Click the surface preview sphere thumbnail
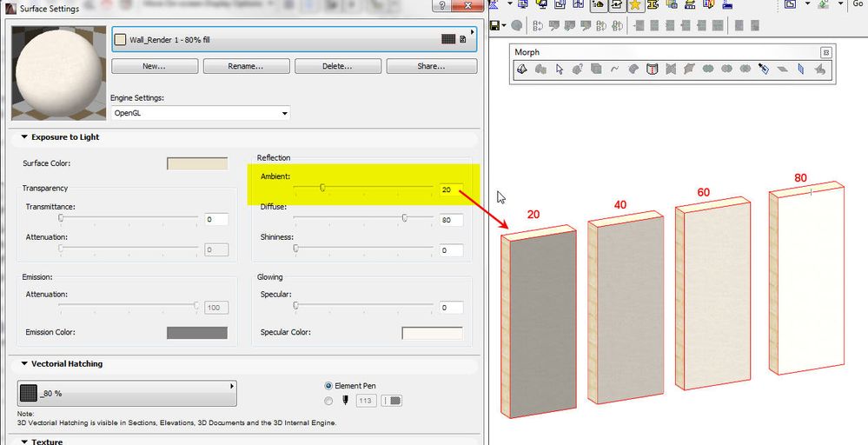The height and width of the screenshot is (445, 868). tap(59, 73)
